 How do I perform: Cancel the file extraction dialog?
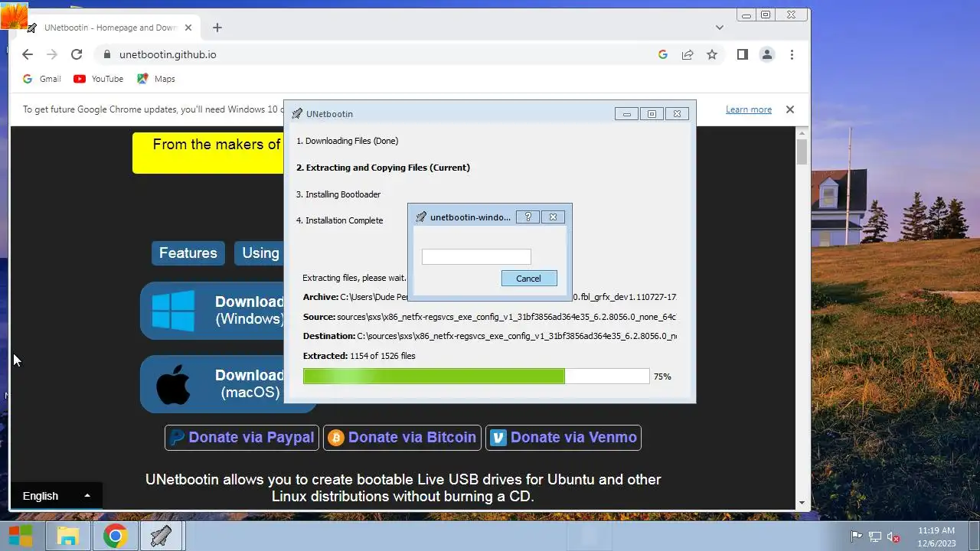tap(528, 279)
